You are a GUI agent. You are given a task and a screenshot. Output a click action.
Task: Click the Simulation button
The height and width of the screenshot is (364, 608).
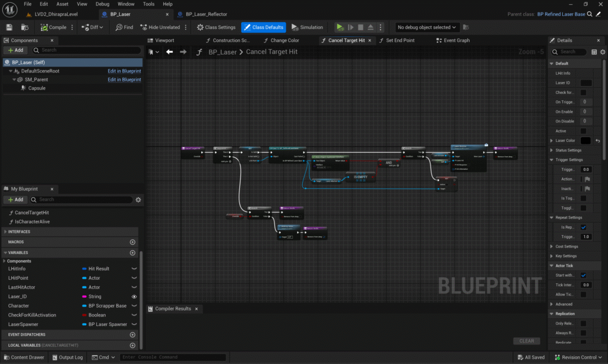click(307, 27)
